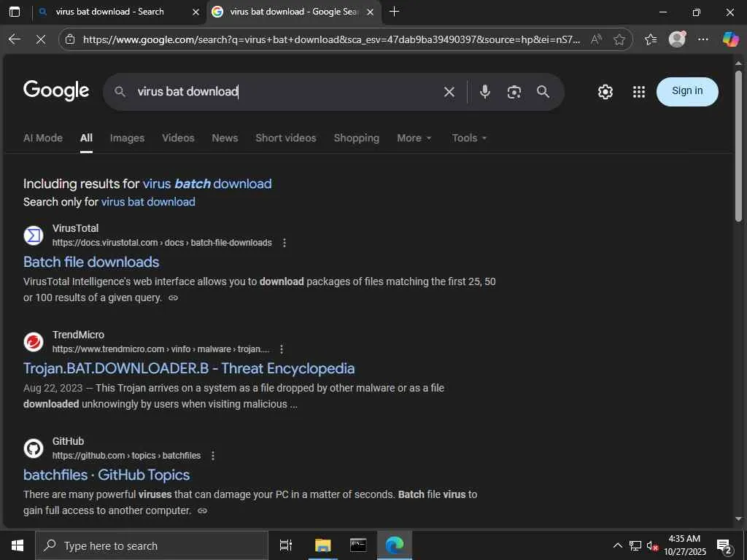Open Windows Start menu
Viewport: 747px width, 560px height.
point(18,545)
